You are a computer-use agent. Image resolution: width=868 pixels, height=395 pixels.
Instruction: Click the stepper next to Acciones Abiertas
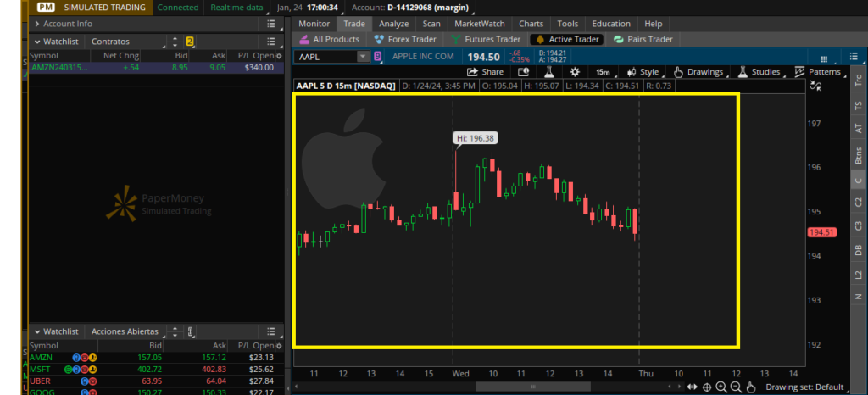(x=175, y=331)
